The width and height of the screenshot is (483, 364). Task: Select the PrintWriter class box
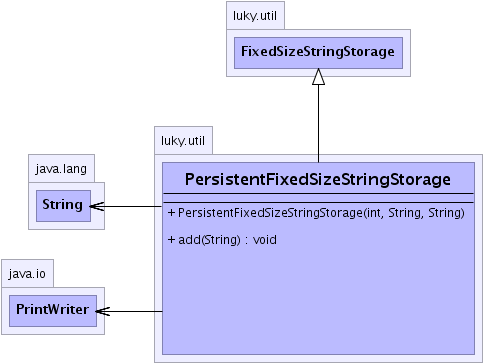pos(53,311)
